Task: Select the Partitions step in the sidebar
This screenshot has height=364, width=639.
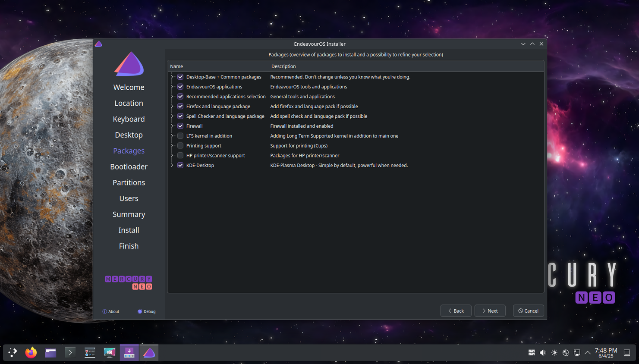Action: 129,182
